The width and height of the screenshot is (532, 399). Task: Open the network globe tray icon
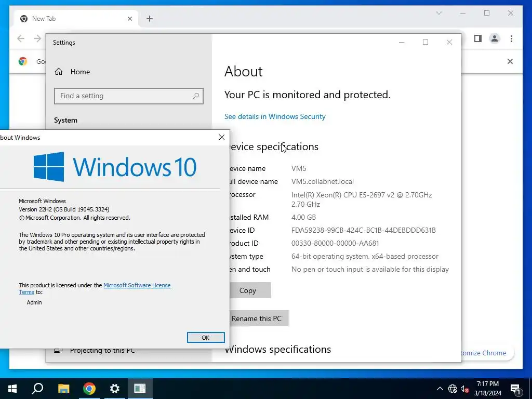click(453, 389)
